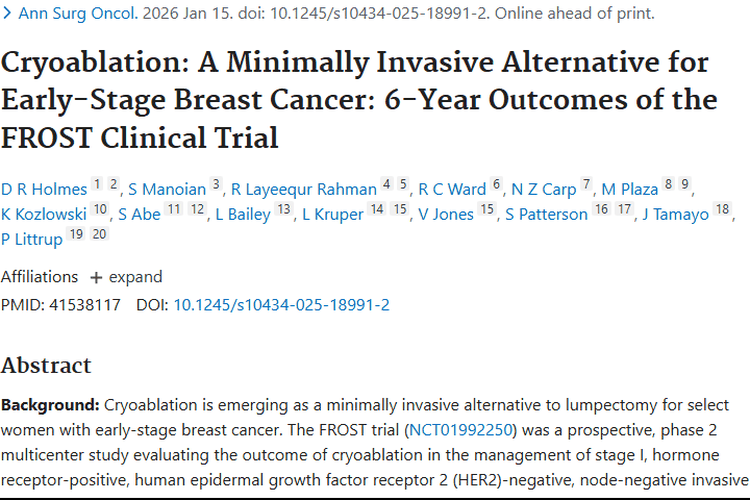This screenshot has width=750, height=500.
Task: Open the DOI 10.1245/s10434-025-18991-2 link
Action: pyautogui.click(x=281, y=304)
